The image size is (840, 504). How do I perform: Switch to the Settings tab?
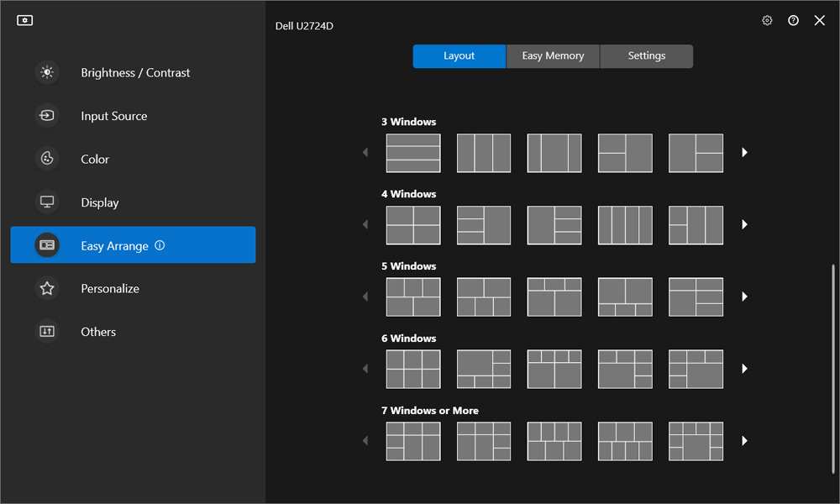click(647, 56)
